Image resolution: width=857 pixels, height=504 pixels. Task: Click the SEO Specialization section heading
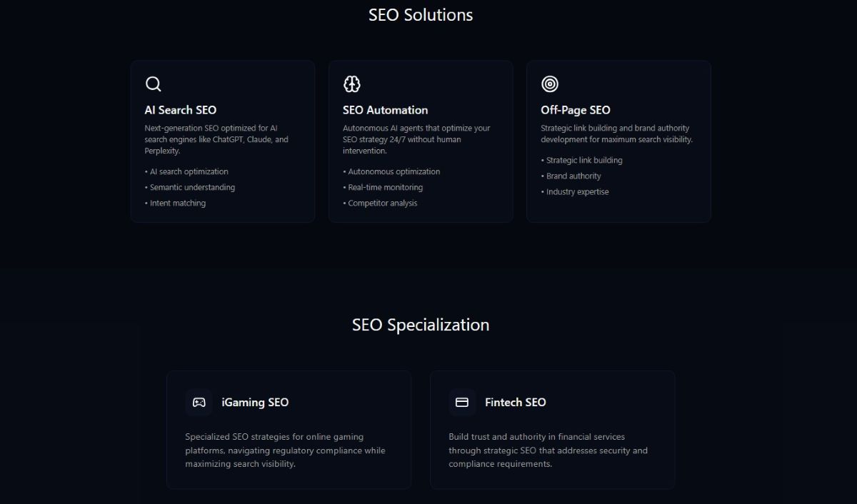(421, 325)
